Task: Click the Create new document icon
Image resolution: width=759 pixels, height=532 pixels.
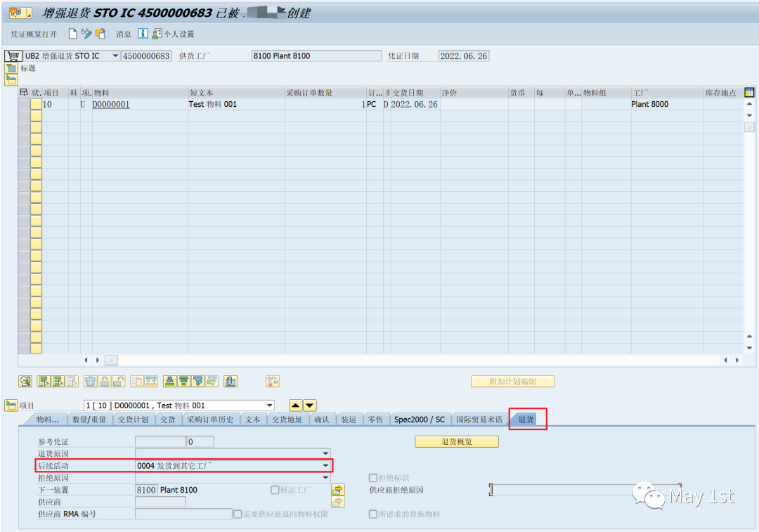Action: tap(73, 33)
